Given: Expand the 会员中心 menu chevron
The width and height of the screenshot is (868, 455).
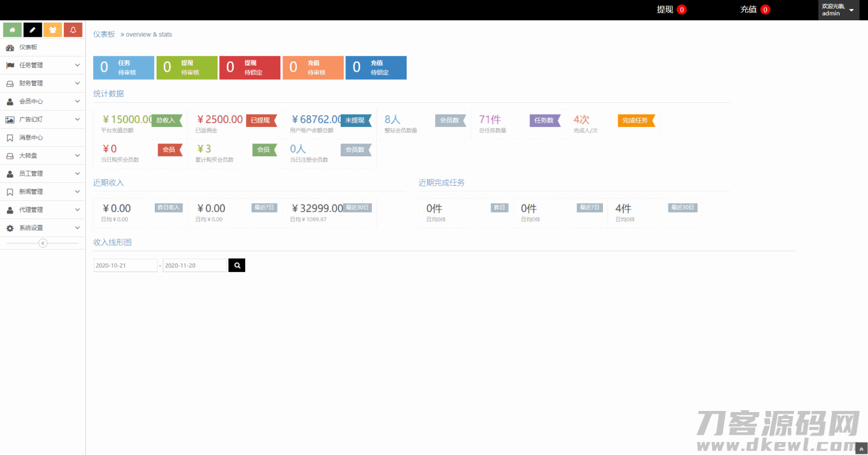Looking at the screenshot, I should point(77,102).
